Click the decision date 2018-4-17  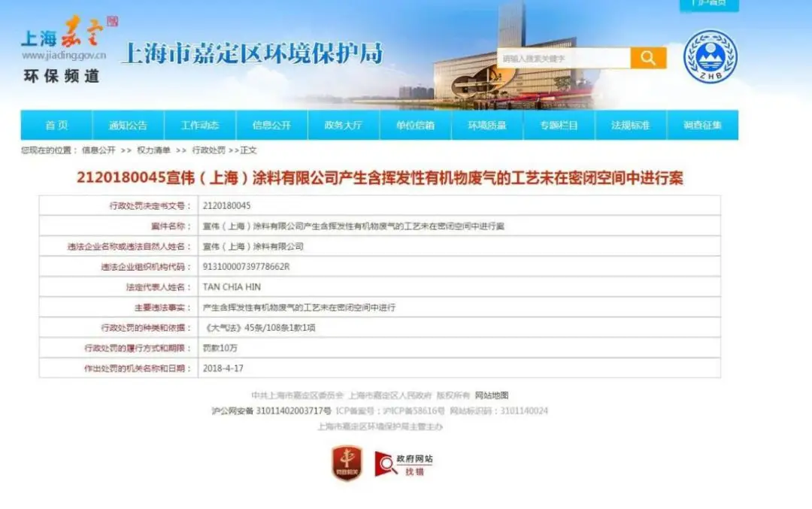(223, 368)
